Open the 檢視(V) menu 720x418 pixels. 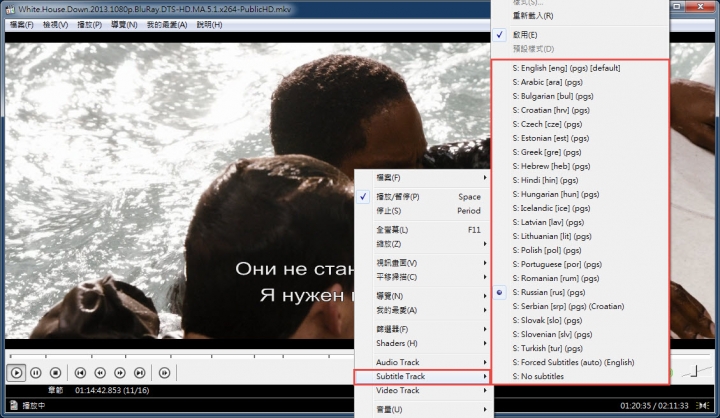point(56,25)
